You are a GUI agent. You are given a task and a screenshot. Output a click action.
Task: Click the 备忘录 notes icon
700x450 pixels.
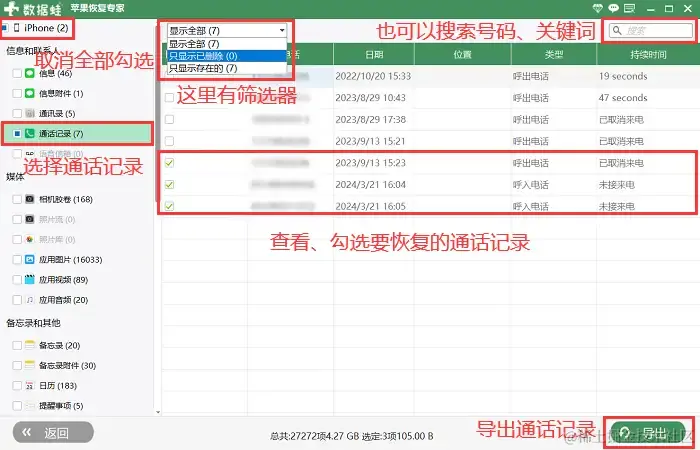pyautogui.click(x=30, y=345)
